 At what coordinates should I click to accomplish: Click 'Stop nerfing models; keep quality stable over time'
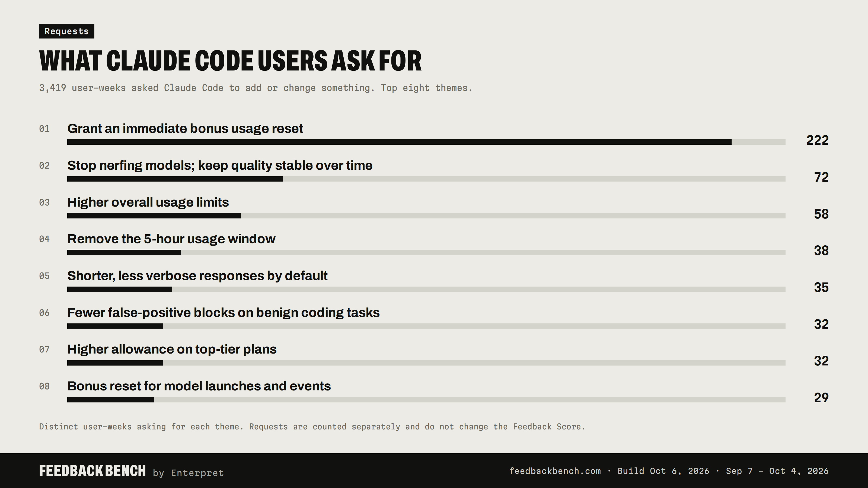(220, 165)
